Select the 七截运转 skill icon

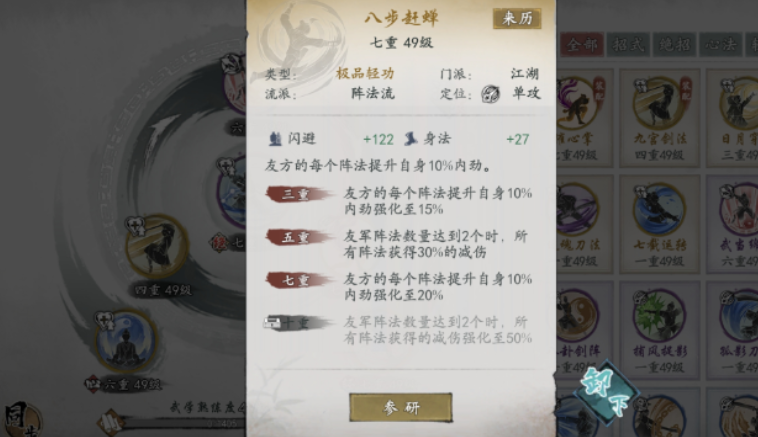tap(660, 209)
